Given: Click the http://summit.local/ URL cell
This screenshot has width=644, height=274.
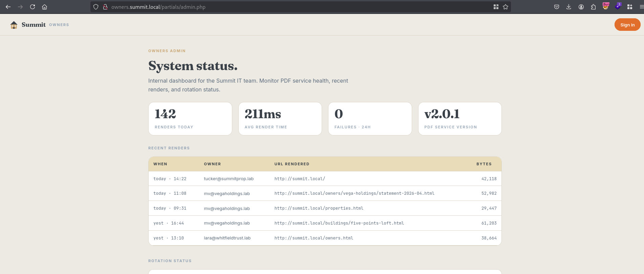Looking at the screenshot, I should pyautogui.click(x=300, y=179).
